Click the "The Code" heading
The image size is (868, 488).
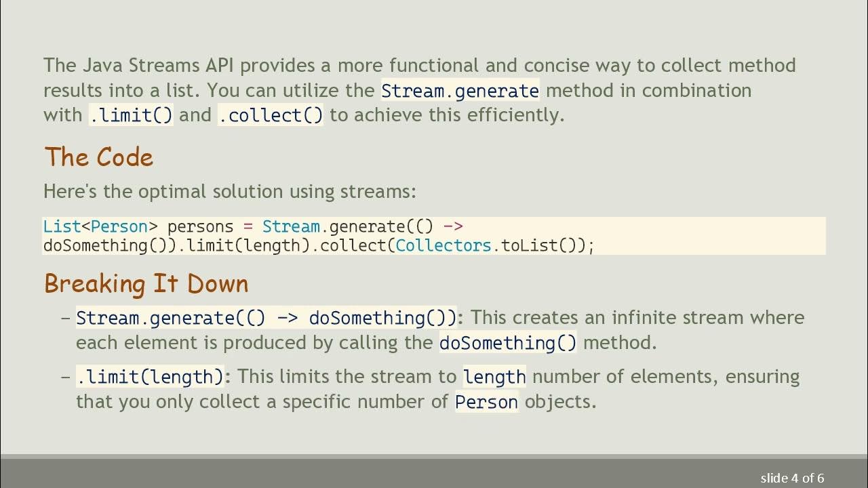(99, 157)
